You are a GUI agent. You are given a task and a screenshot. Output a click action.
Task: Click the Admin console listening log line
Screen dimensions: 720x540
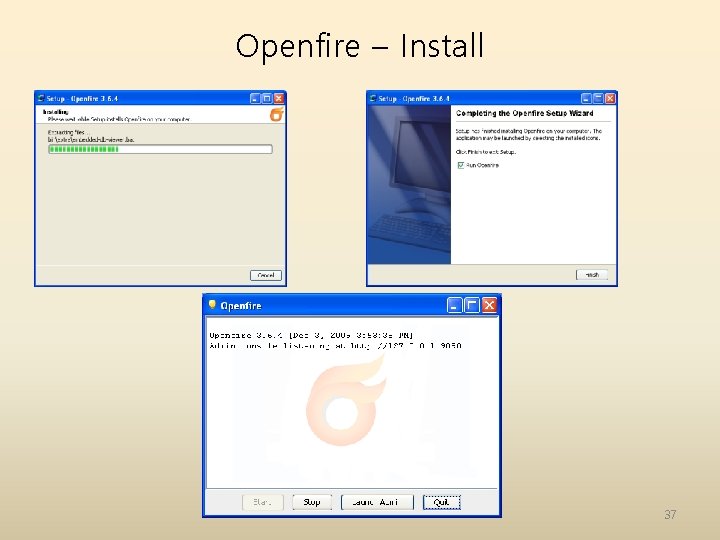335,346
